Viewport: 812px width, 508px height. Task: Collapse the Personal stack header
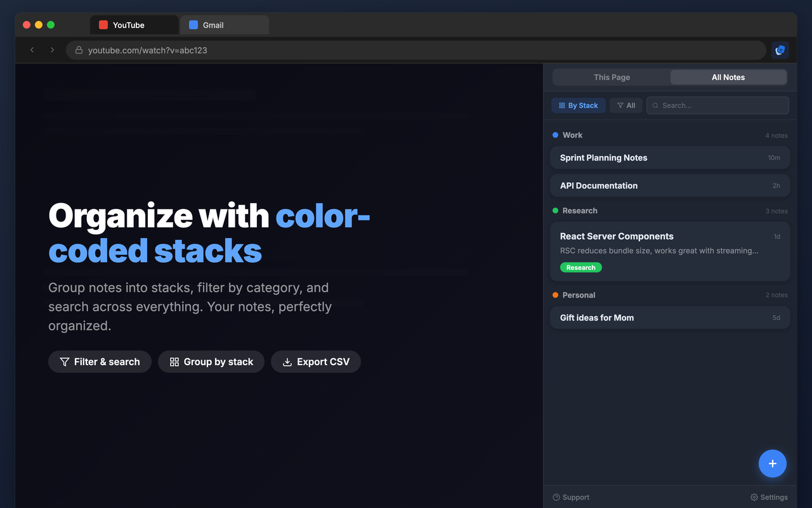[670, 295]
